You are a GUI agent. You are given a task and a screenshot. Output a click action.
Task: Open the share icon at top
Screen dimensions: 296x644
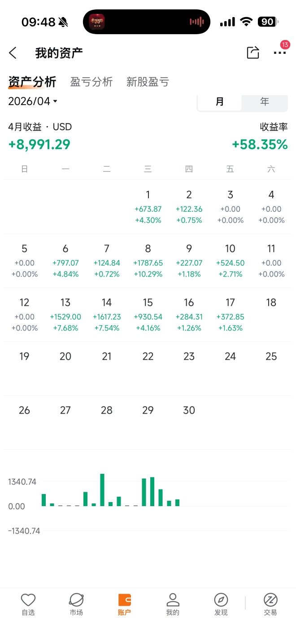click(x=253, y=53)
